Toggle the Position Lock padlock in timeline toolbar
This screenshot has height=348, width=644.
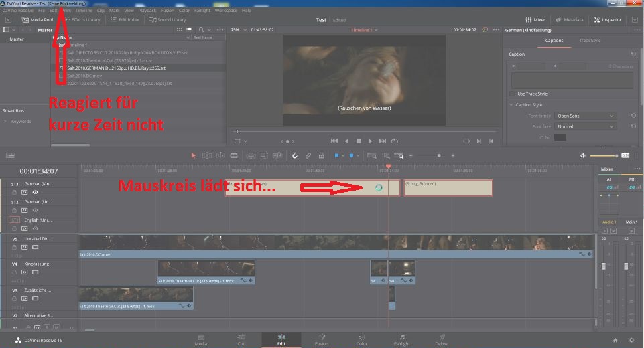321,155
